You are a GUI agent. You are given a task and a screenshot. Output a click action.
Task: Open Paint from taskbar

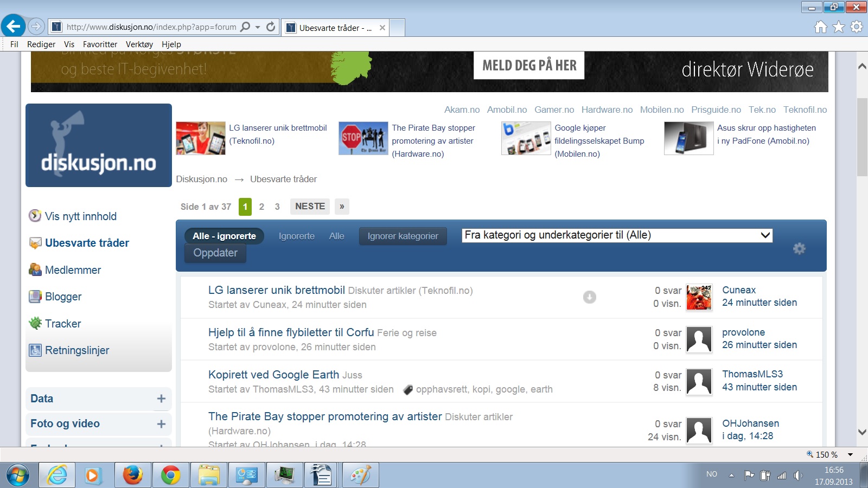tap(360, 476)
